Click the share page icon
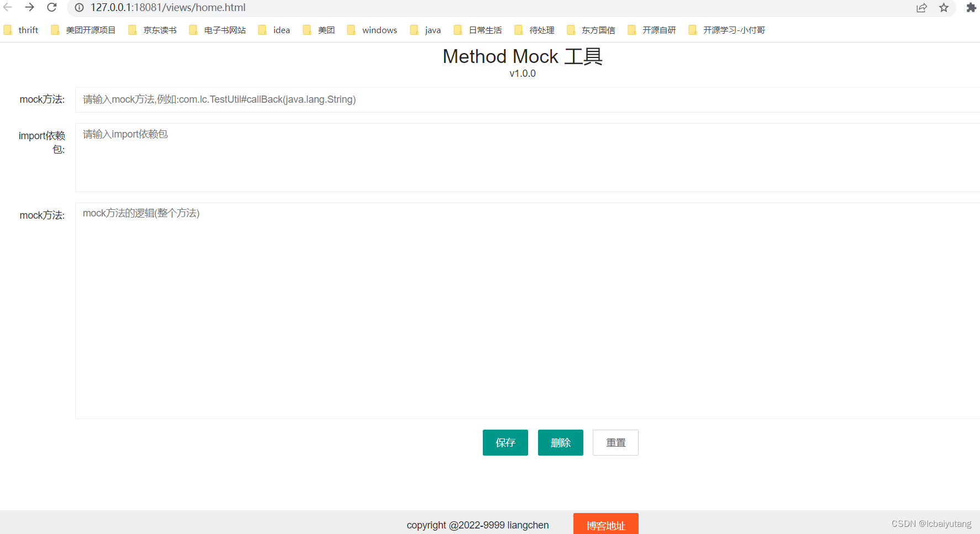 click(x=921, y=8)
